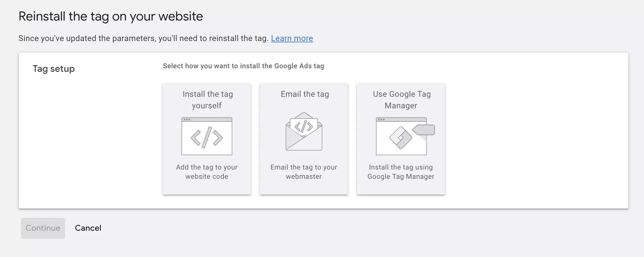Viewport: 644px width, 257px height.
Task: Click 'Add the tag to your website code'
Action: pos(207,172)
